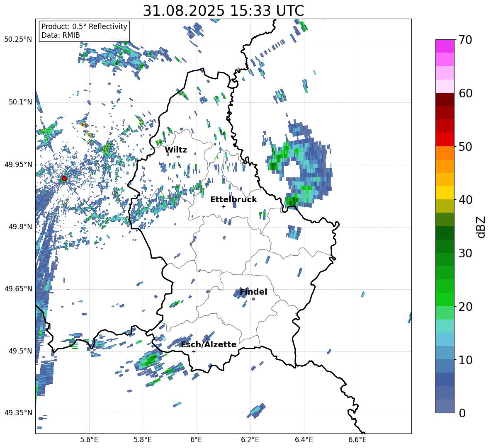Click the cyan 15 dBZ colorbar swatch
This screenshot has height=448, width=491.
tap(445, 326)
